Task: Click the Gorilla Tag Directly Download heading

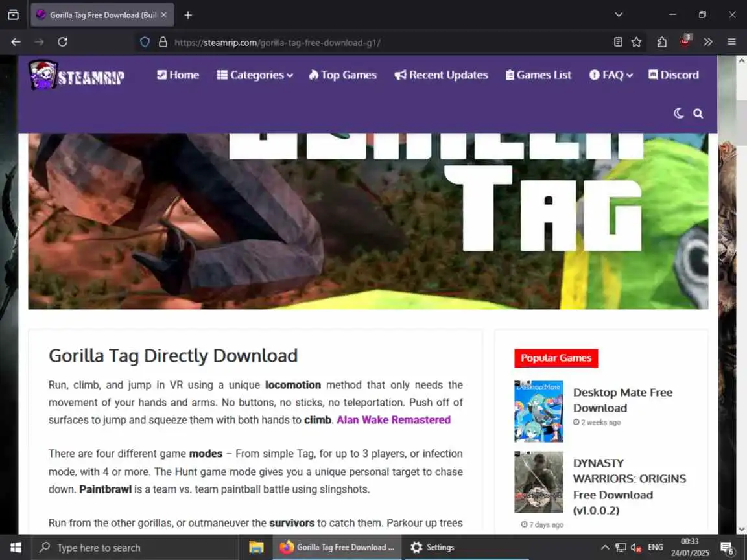Action: pos(173,356)
